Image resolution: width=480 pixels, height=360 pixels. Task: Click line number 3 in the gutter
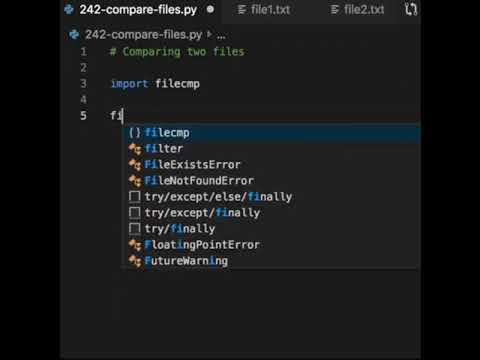[83, 84]
